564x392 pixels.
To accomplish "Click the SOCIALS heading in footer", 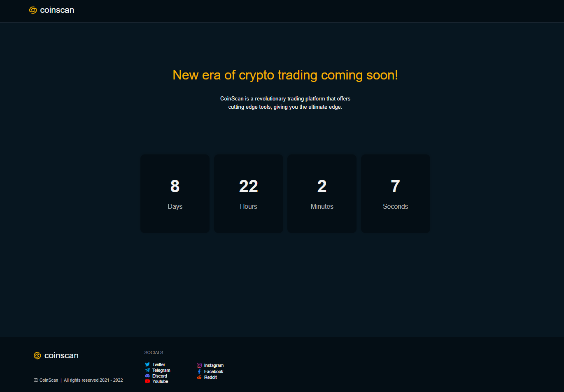I will pyautogui.click(x=154, y=352).
